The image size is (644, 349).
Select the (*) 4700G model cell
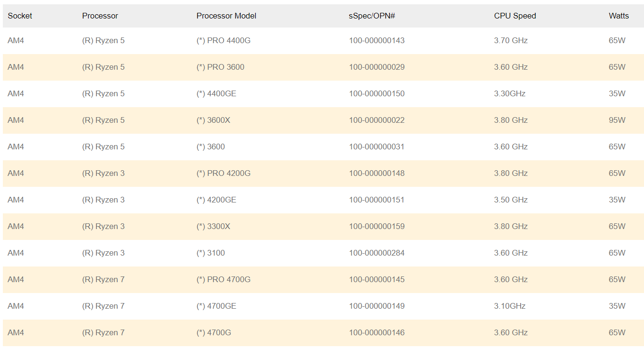[x=214, y=333]
